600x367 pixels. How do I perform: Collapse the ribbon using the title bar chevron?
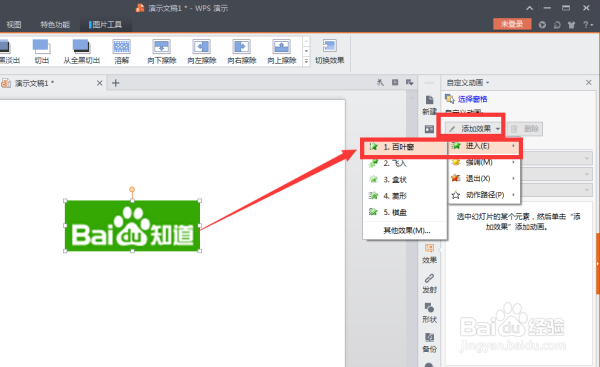click(x=530, y=8)
